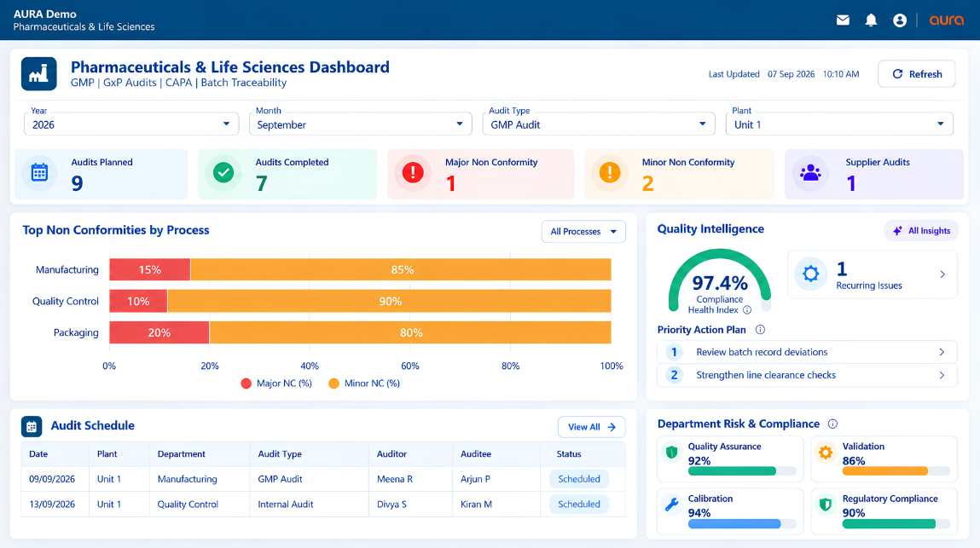Click the Audits Planned value 9
The width and height of the screenshot is (980, 548).
[77, 183]
